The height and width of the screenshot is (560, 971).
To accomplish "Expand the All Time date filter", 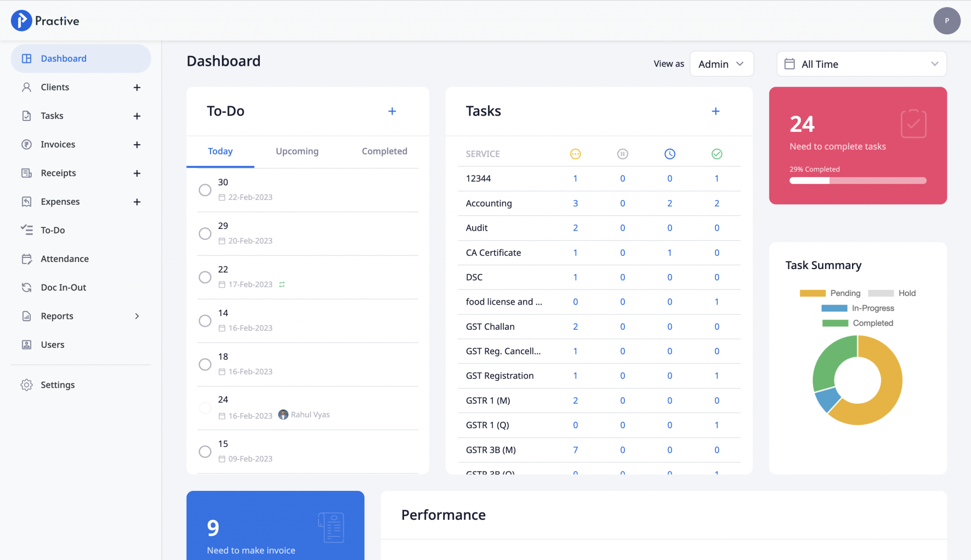I will pyautogui.click(x=861, y=64).
